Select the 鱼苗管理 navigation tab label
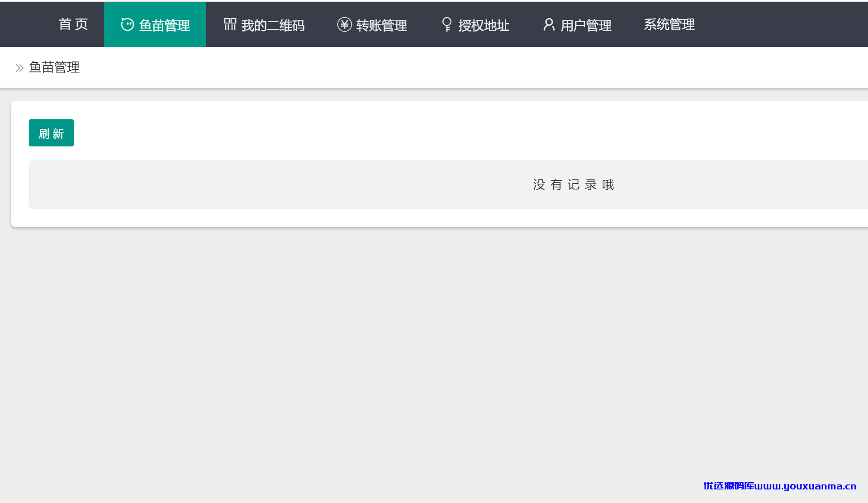The height and width of the screenshot is (503, 868). pos(164,25)
